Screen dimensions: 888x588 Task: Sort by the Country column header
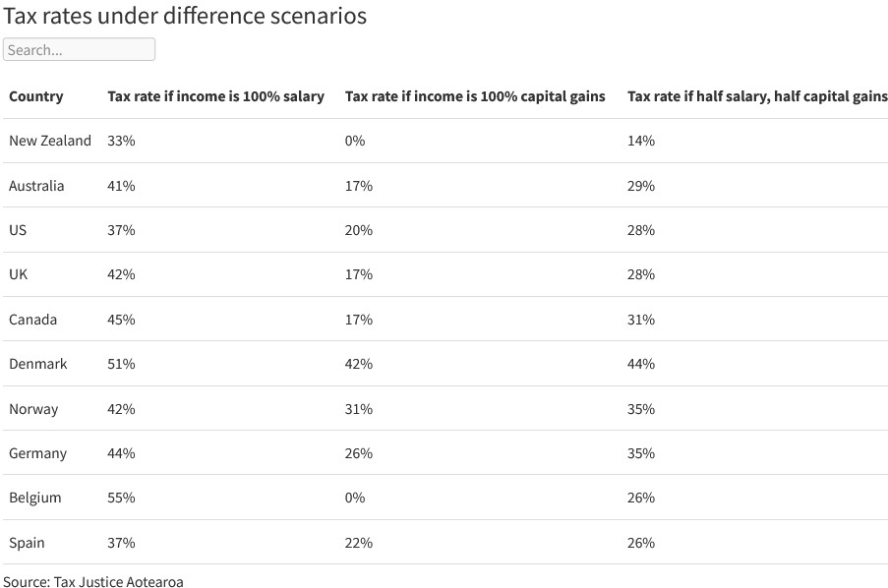coord(36,96)
